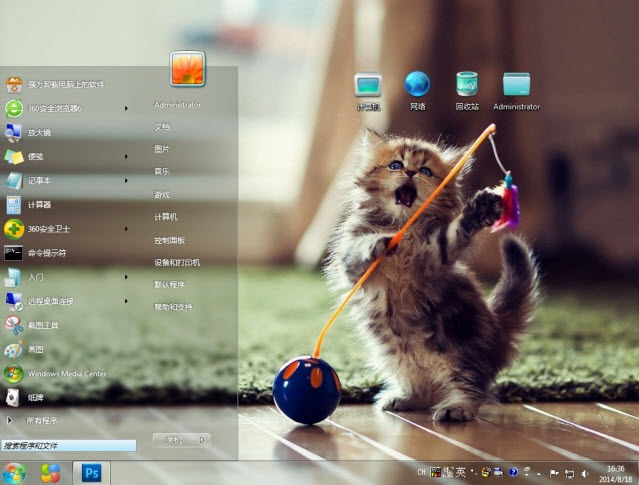This screenshot has height=485, width=639.
Task: Open 默认程序 Default Programs
Action: point(170,284)
